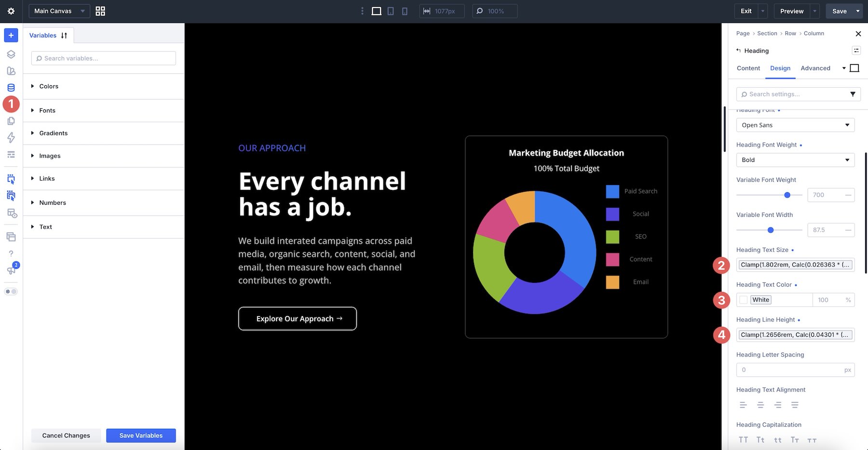
Task: Open builder settings gear icon
Action: (x=11, y=11)
